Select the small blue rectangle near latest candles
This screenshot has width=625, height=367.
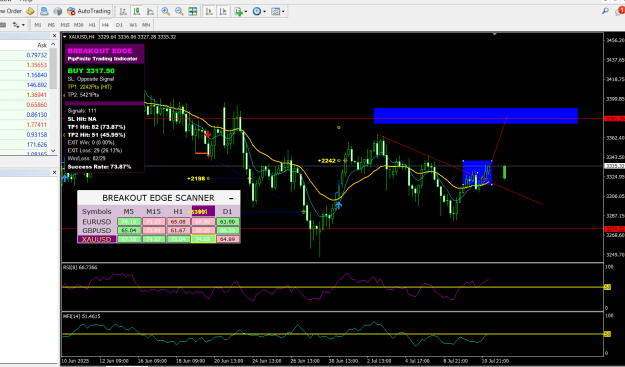click(477, 173)
